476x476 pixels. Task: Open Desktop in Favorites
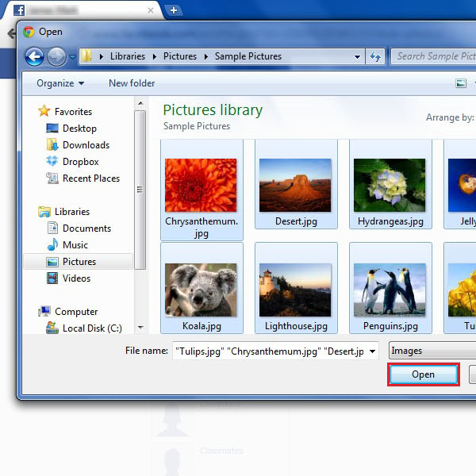(79, 129)
